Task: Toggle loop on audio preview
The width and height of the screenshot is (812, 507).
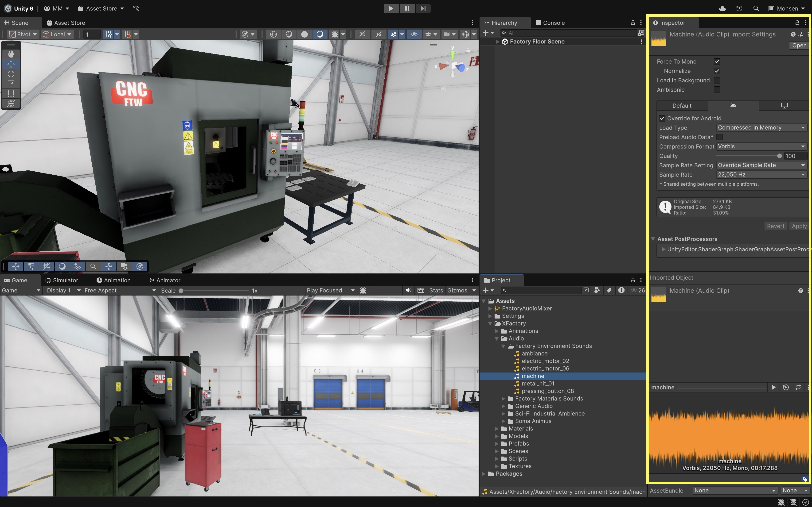Action: 798,387
